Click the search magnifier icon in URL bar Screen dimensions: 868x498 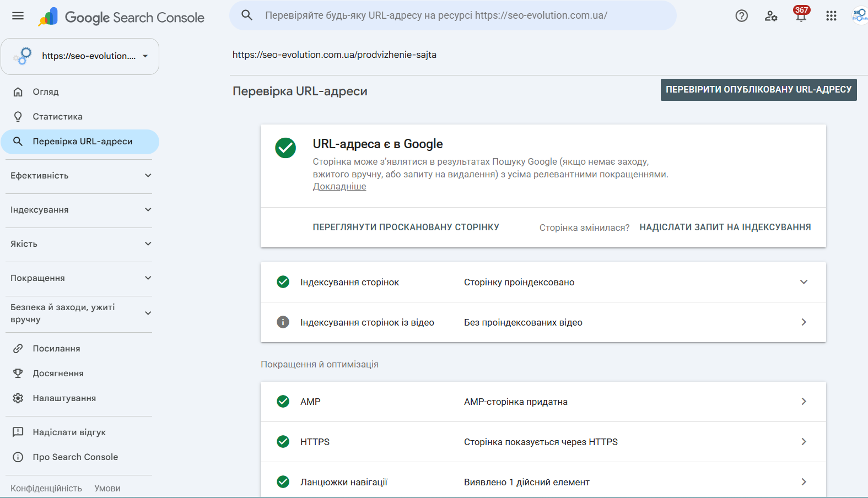click(247, 15)
